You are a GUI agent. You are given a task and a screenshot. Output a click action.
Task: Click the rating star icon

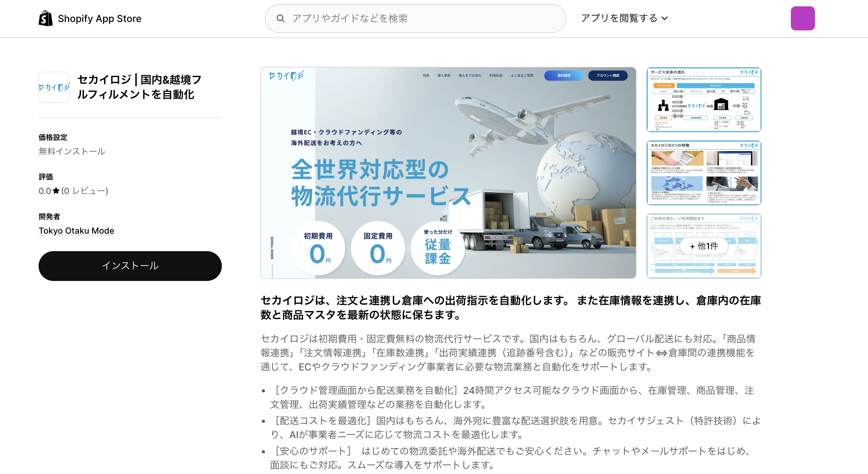(56, 191)
